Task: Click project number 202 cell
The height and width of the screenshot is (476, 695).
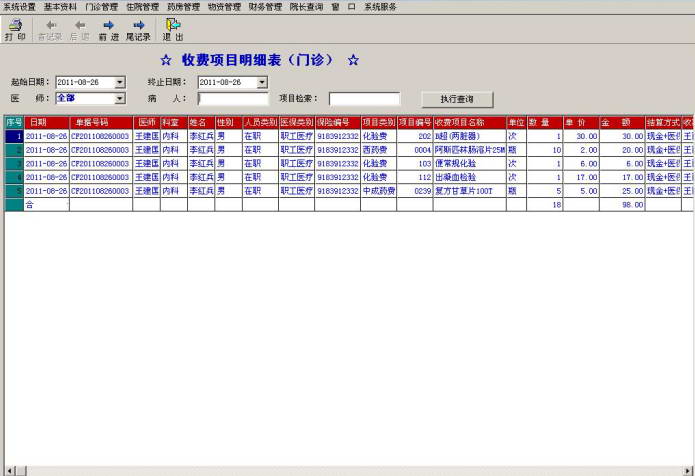Action: (x=415, y=136)
